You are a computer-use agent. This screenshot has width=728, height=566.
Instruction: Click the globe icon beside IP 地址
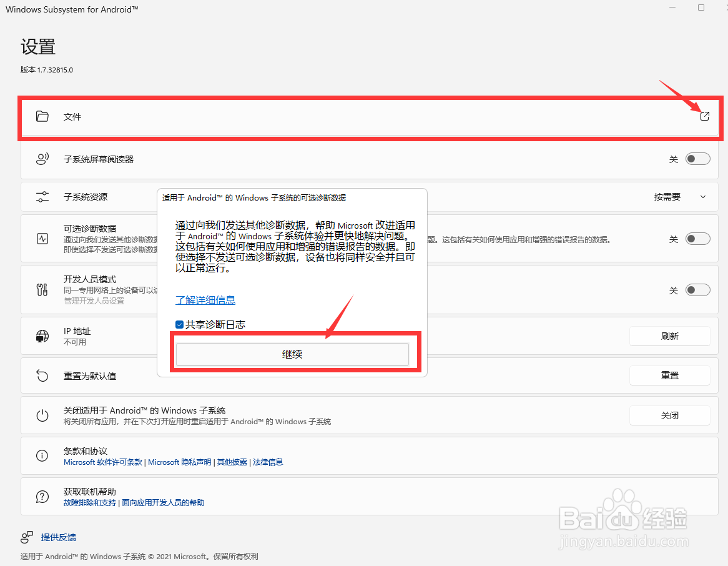pos(42,335)
